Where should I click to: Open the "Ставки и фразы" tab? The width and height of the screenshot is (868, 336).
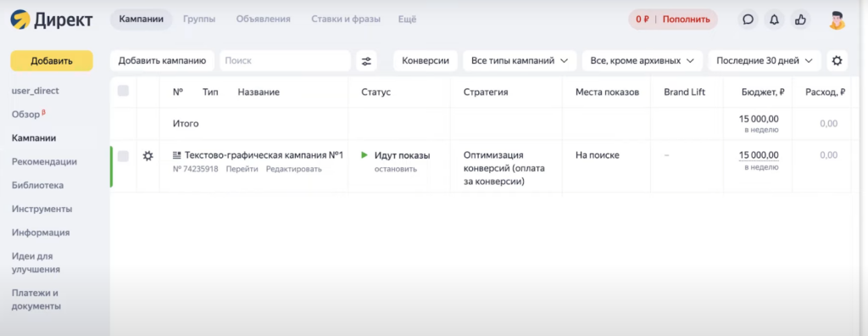click(x=346, y=20)
